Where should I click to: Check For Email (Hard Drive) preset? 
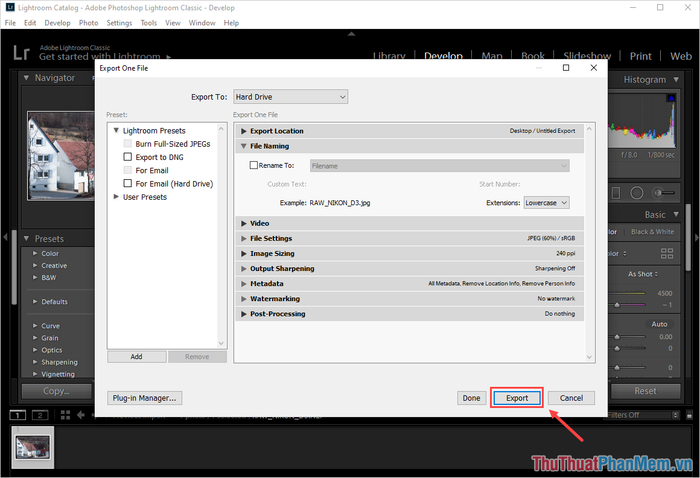coord(128,183)
